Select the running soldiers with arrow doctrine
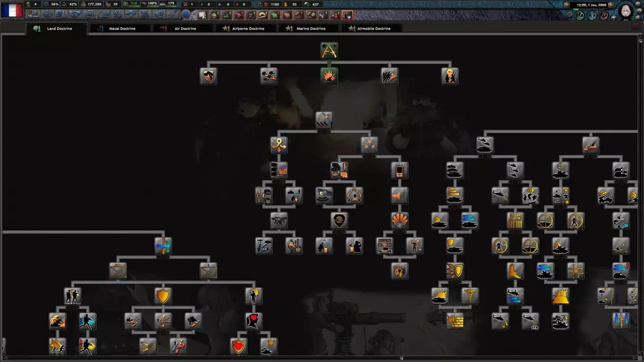The image size is (644, 362). (390, 76)
